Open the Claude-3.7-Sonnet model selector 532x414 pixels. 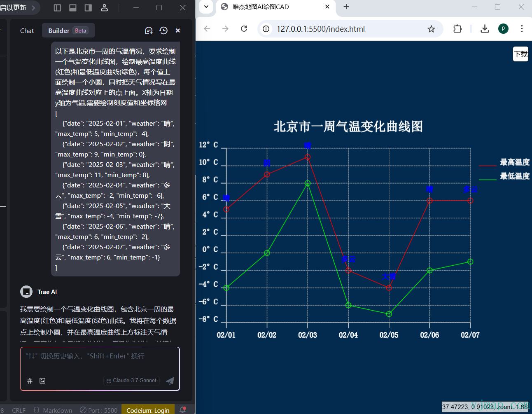[x=132, y=381]
